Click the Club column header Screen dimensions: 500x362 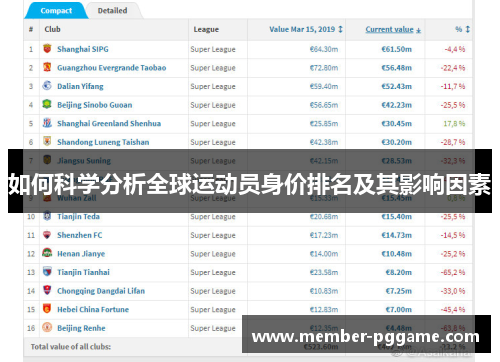[53, 29]
